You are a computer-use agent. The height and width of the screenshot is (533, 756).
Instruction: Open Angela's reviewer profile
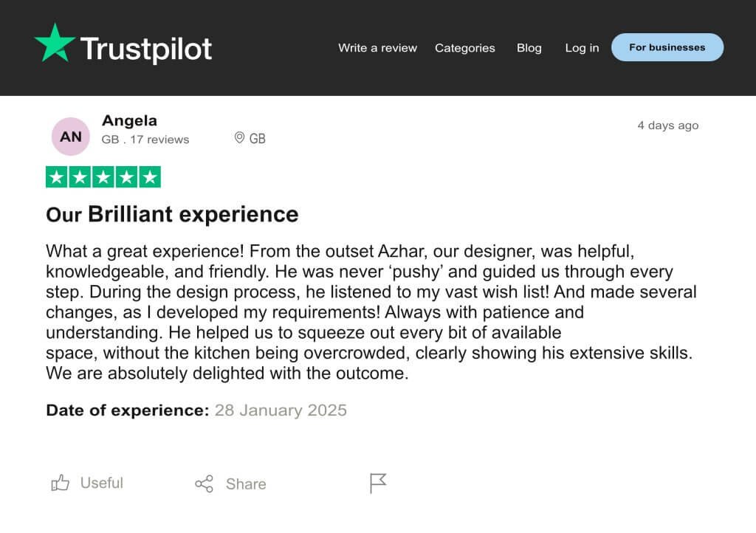(x=129, y=120)
